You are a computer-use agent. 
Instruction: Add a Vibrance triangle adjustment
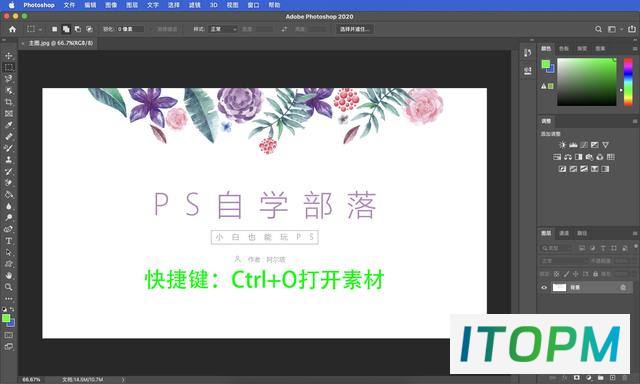click(x=605, y=144)
